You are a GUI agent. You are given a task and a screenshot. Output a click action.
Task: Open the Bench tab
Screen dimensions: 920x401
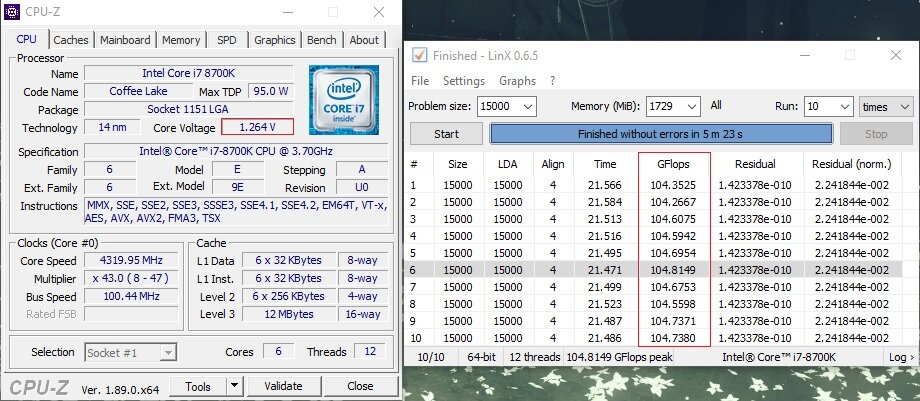[322, 40]
